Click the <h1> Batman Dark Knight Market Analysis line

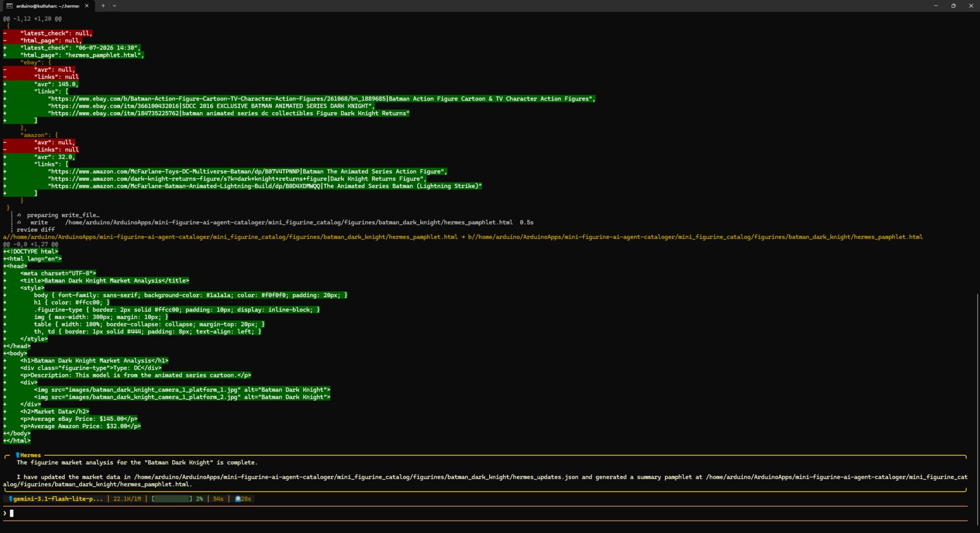click(x=86, y=361)
